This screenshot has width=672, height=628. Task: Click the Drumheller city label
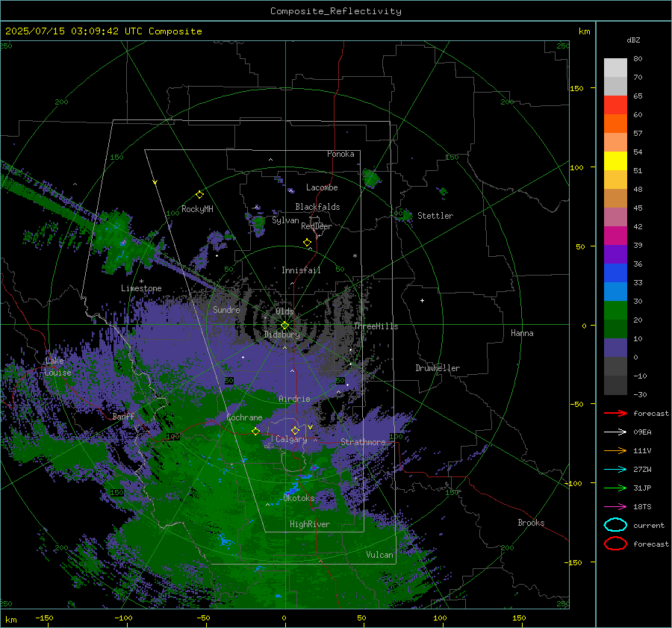[x=438, y=368]
